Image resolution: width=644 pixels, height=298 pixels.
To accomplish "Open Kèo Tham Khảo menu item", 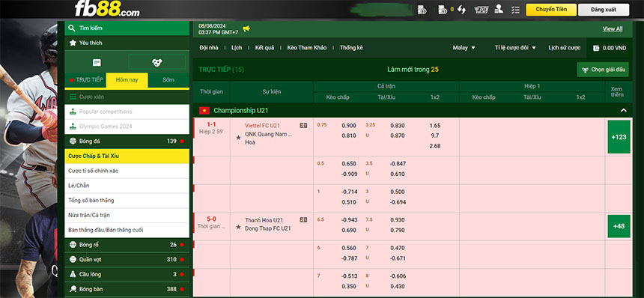I will 307,48.
